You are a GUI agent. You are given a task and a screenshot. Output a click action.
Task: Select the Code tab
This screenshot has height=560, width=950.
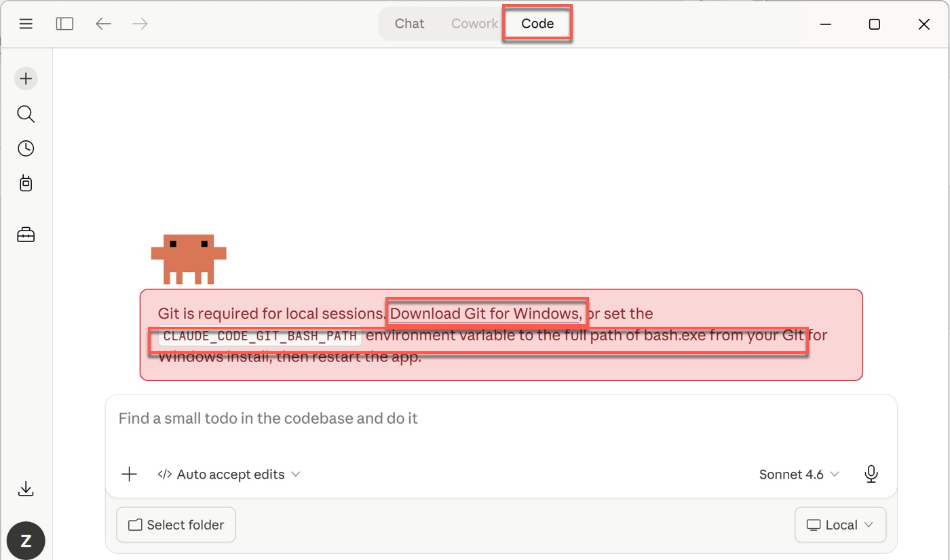pos(537,24)
